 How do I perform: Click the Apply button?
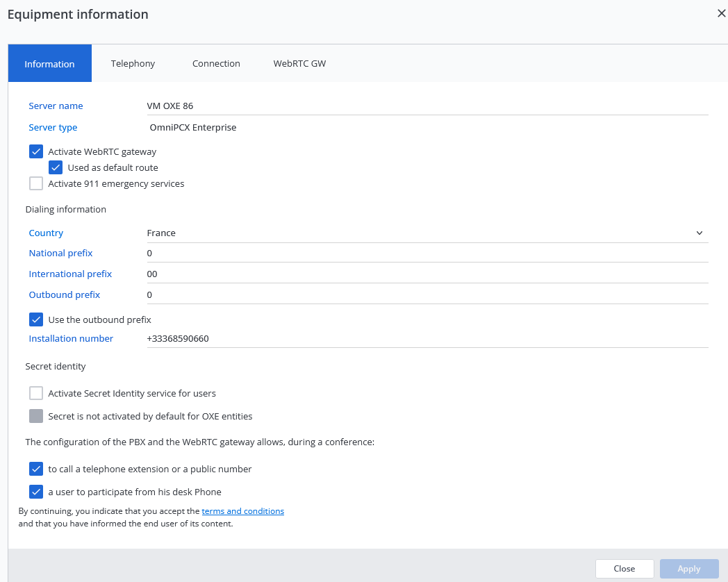click(x=689, y=569)
